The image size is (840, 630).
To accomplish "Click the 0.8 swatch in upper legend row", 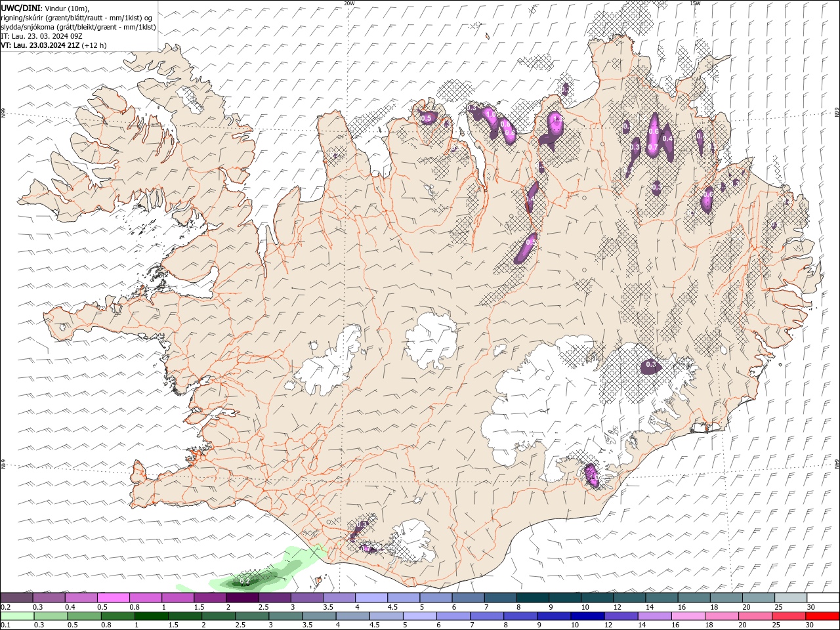I will point(146,598).
